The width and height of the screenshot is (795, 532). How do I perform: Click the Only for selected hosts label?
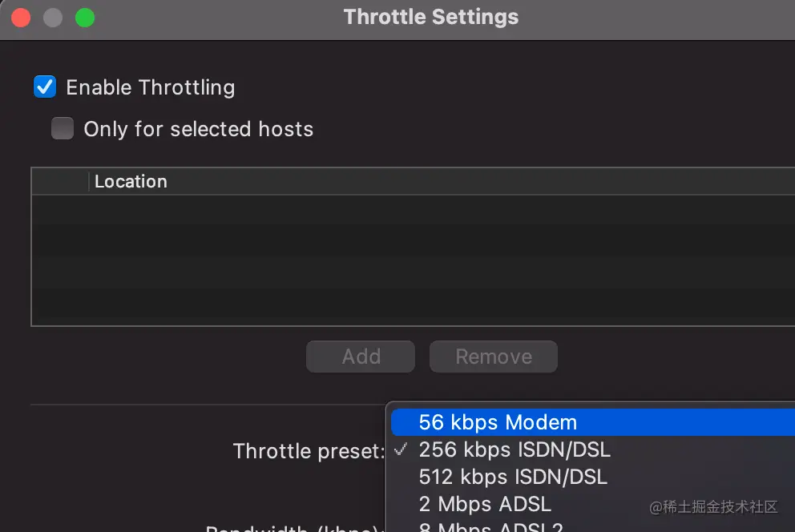click(198, 129)
